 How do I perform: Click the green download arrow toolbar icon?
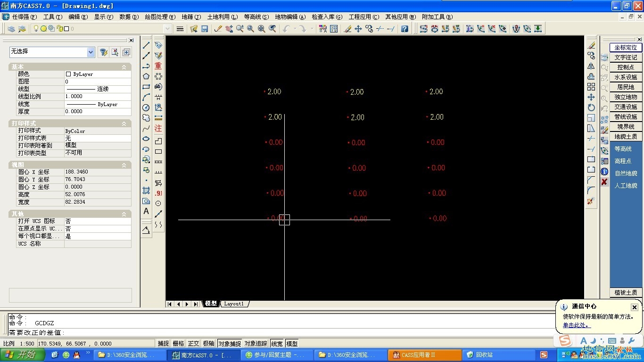click(538, 29)
